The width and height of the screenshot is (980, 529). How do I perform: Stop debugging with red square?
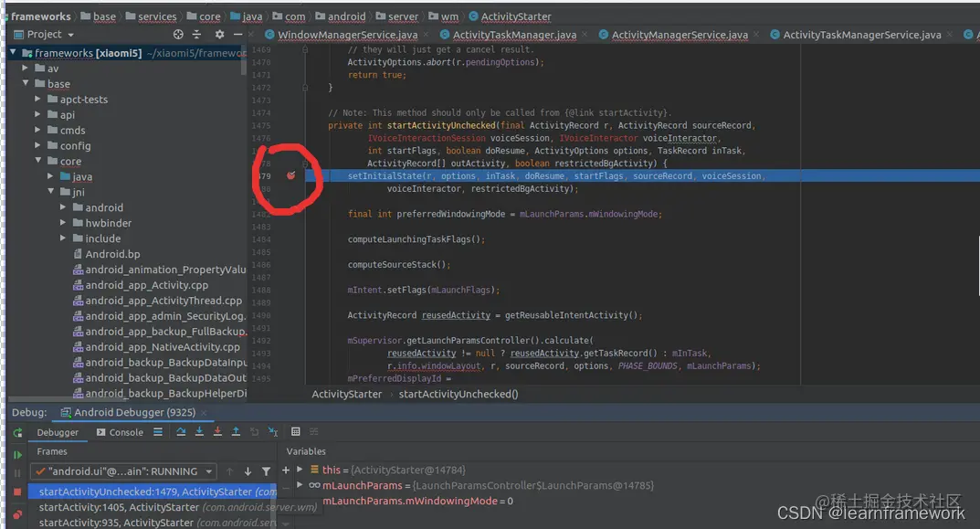pos(17,492)
